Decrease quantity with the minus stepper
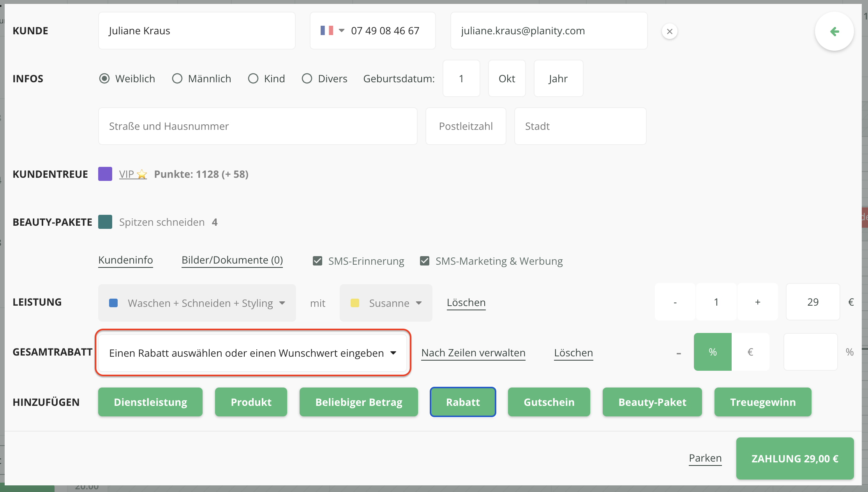 pos(675,302)
